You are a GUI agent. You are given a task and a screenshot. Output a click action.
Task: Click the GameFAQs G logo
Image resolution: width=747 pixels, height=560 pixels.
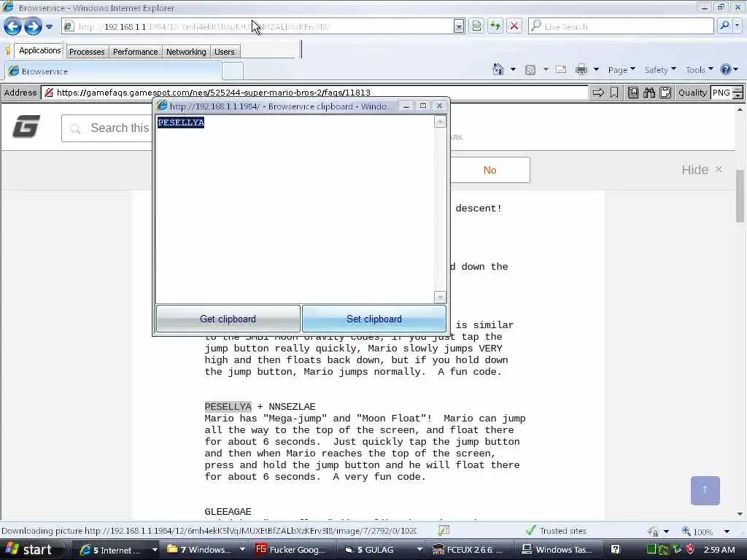click(x=26, y=127)
